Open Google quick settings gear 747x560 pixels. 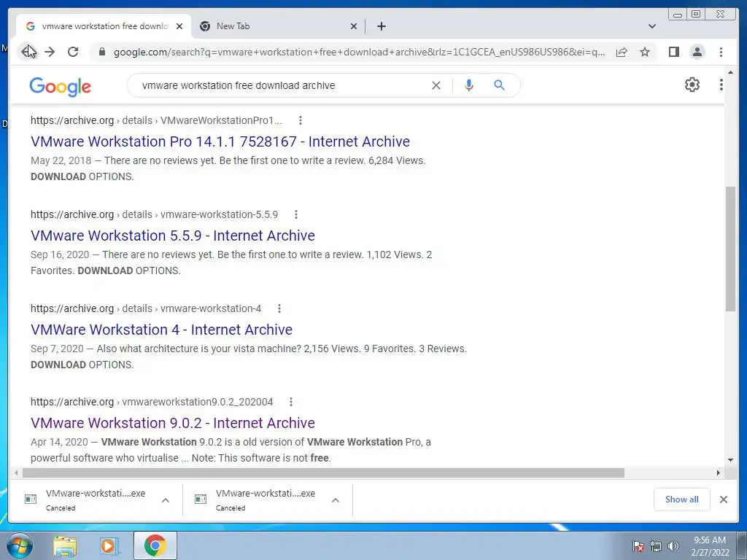[x=692, y=85]
